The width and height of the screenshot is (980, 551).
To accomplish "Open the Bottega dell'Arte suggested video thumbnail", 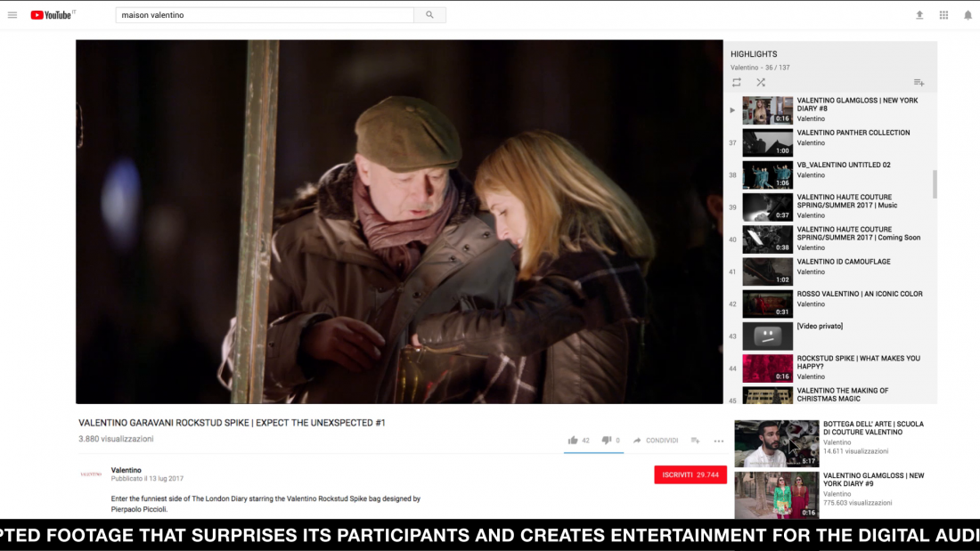I will pyautogui.click(x=776, y=443).
